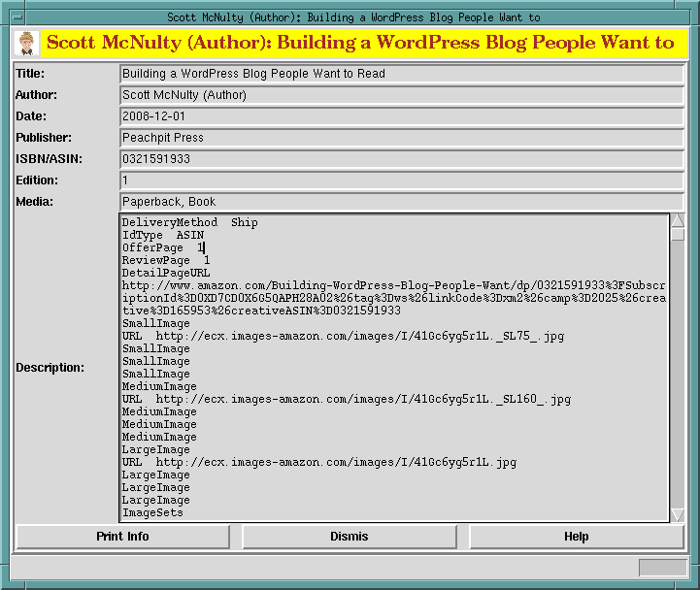Viewport: 700px width, 590px height.
Task: Open Help for this dialog
Action: pyautogui.click(x=577, y=537)
